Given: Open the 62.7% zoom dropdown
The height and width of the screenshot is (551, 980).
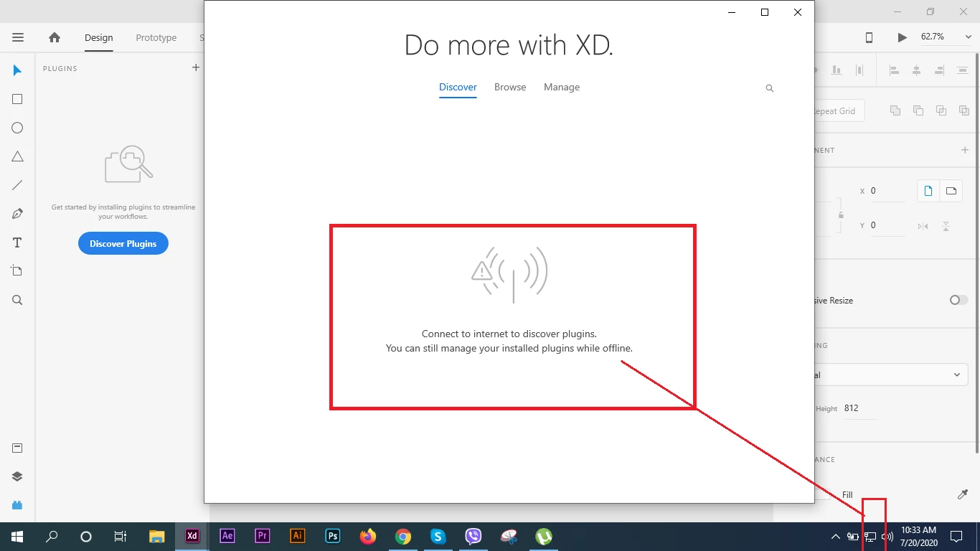Looking at the screenshot, I should coord(946,37).
